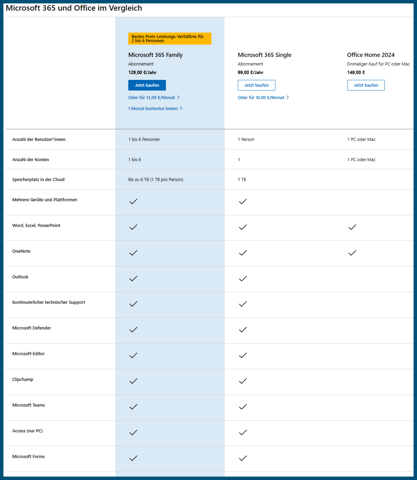Click Single checkmark in Access (nur PC) row
417x480 pixels.
[243, 432]
